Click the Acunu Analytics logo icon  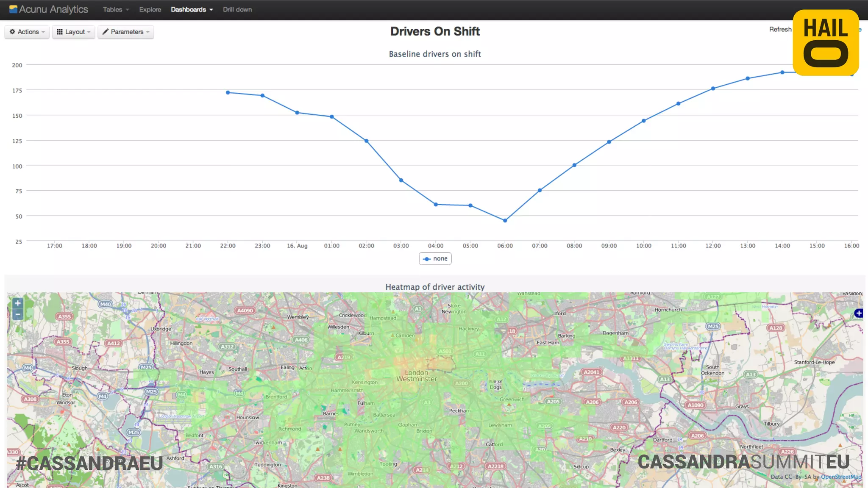click(13, 9)
